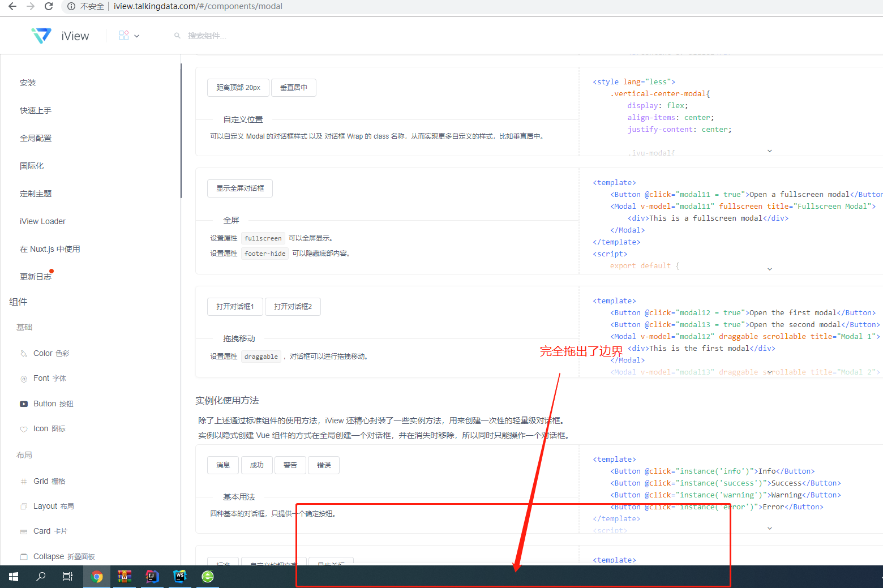Click the heart icon beside Icon 图标
The height and width of the screenshot is (588, 883).
(x=23, y=428)
